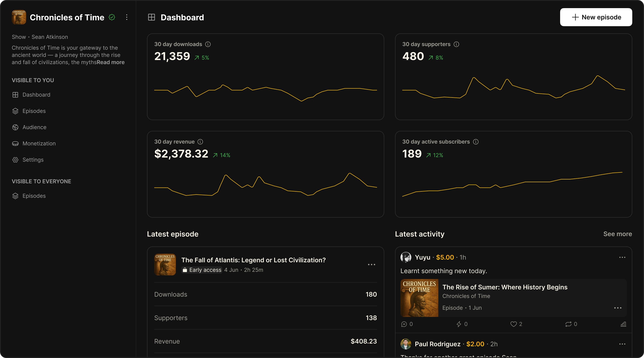Open options menu for Fall of Atlantis episode
This screenshot has height=358, width=644.
pos(372,265)
